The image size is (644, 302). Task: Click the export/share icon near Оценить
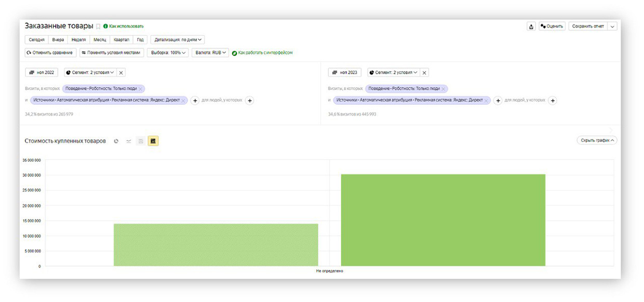click(x=531, y=26)
